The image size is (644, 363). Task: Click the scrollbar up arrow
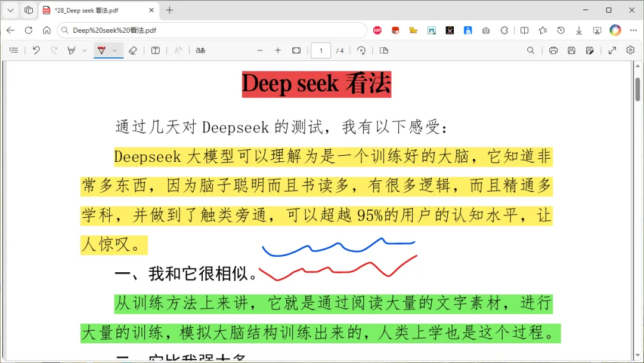tap(637, 66)
